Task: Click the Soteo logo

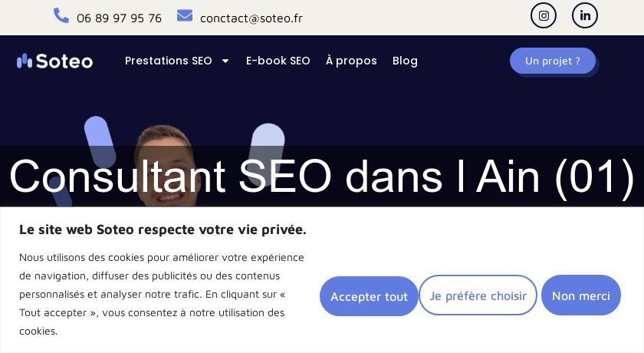Action: click(x=55, y=61)
